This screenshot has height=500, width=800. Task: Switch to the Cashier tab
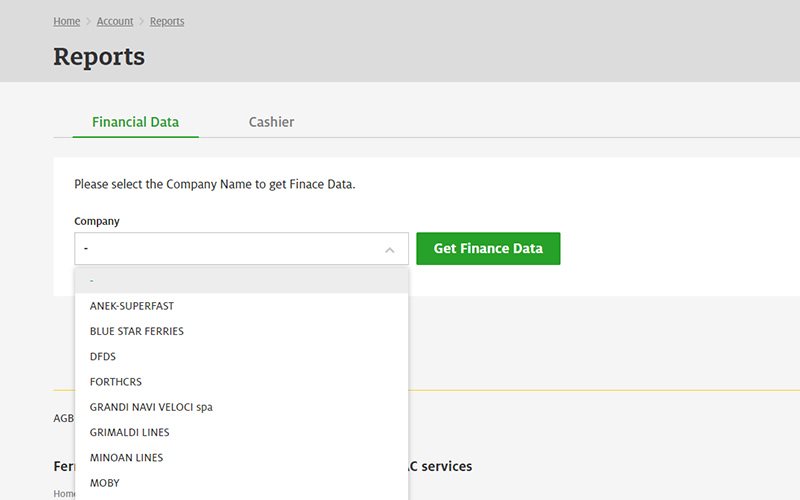point(271,122)
